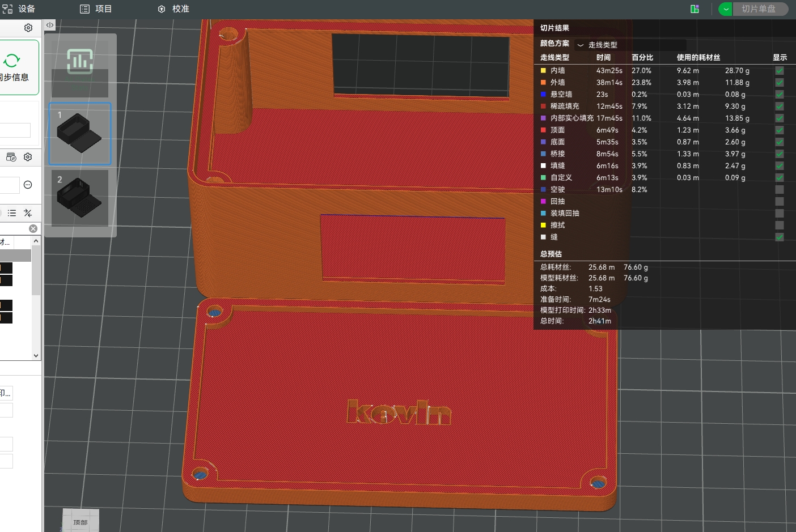Open the object list view icon
Screen dimensions: 796x532
click(x=12, y=213)
